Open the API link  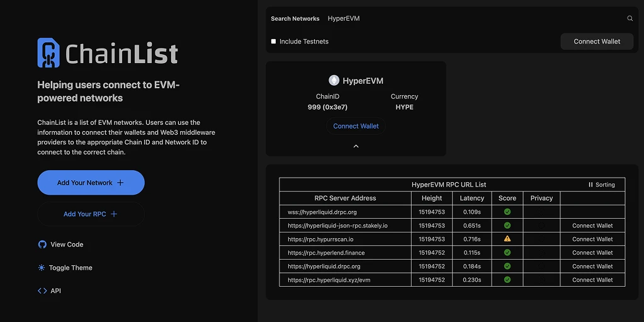click(x=49, y=290)
